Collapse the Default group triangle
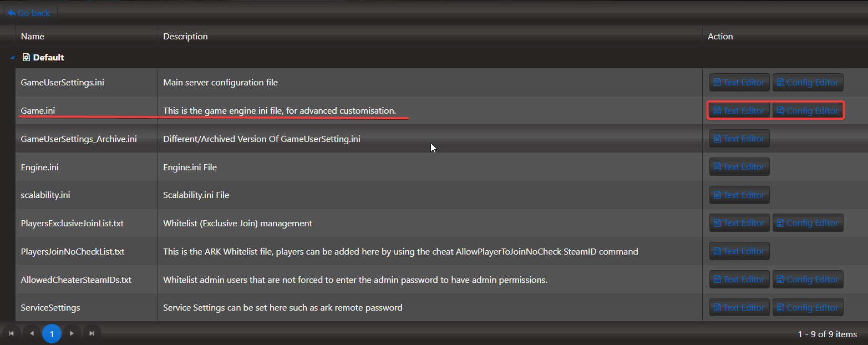The width and height of the screenshot is (868, 345). point(12,57)
